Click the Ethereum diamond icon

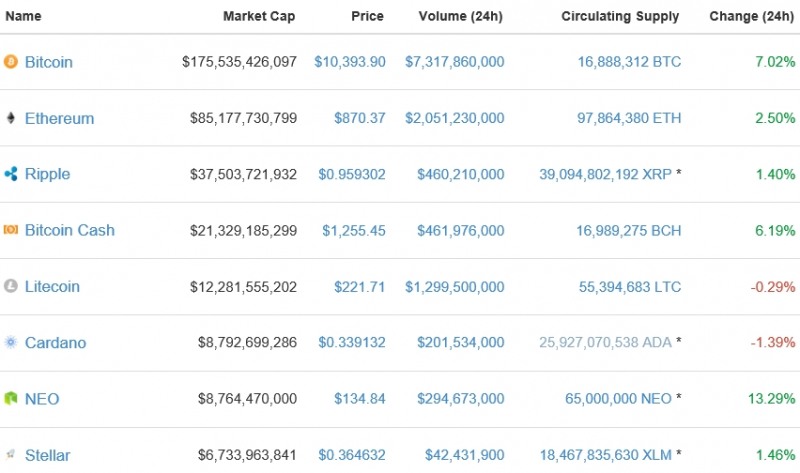tap(11, 118)
